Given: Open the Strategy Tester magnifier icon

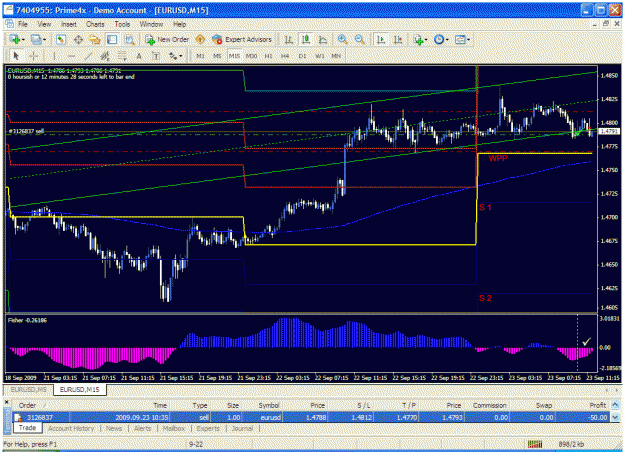Looking at the screenshot, I should pyautogui.click(x=130, y=39).
